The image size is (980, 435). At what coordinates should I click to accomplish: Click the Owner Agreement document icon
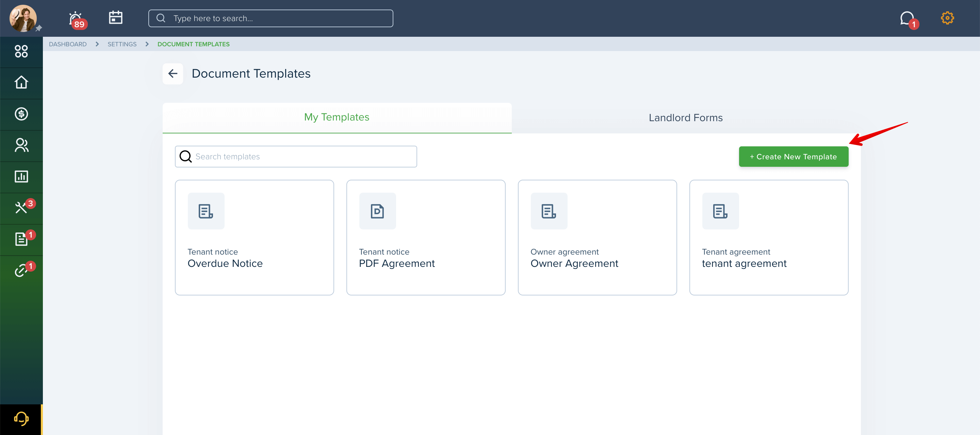pyautogui.click(x=549, y=211)
